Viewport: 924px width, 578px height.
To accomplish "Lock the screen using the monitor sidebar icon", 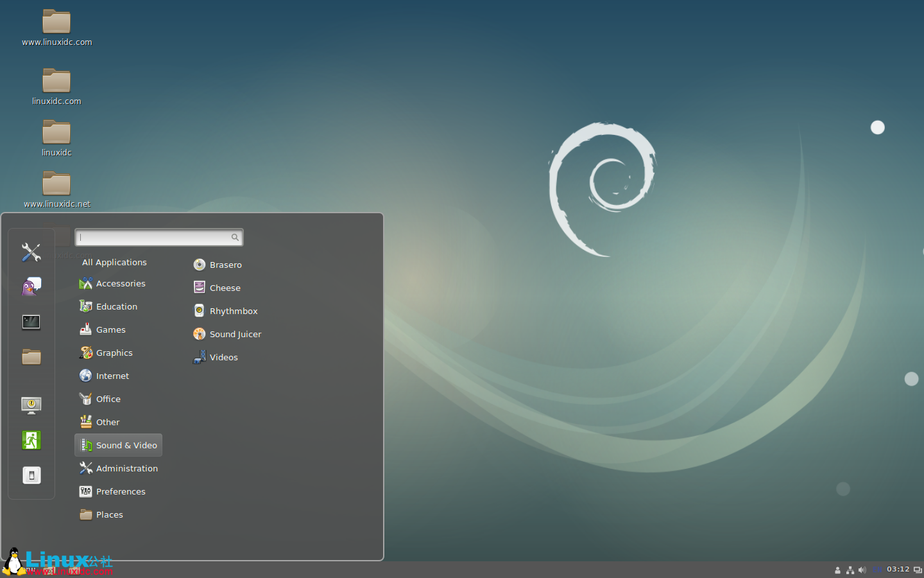I will 31,405.
